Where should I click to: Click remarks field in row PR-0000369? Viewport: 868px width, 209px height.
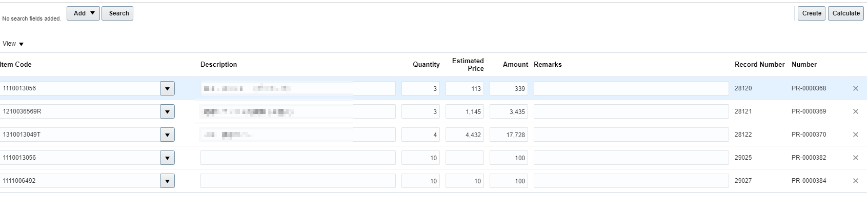point(631,111)
